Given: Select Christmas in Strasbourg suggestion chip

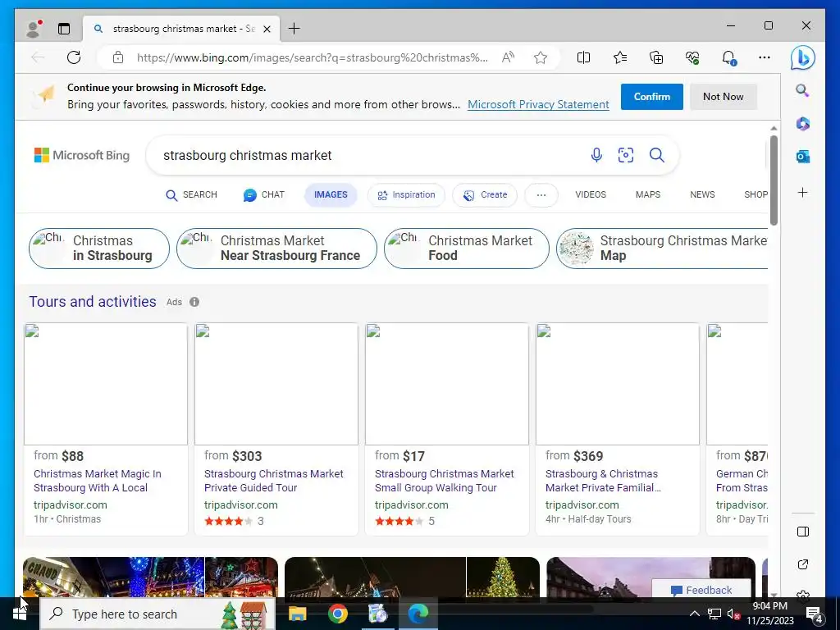Looking at the screenshot, I should [x=99, y=249].
